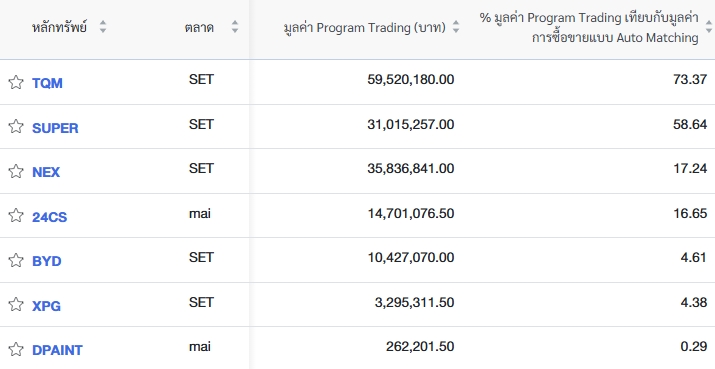Select the TQM value cell 59,520,180.00
Image resolution: width=715 pixels, height=369 pixels.
pos(411,79)
